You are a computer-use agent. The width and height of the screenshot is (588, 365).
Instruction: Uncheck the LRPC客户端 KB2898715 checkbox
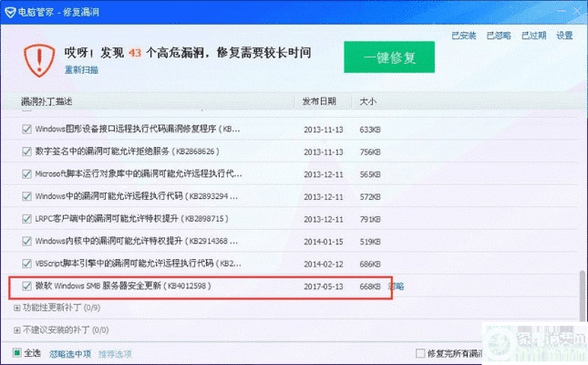(26, 219)
